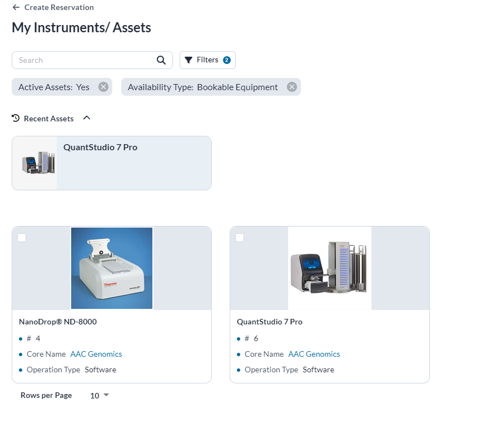Open the recent QuantStudio 7 Pro card
Screen dimensions: 481x448
[x=112, y=163]
